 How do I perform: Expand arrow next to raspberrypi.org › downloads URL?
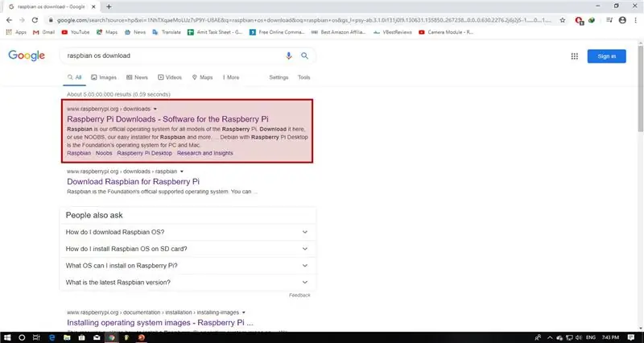click(x=155, y=109)
